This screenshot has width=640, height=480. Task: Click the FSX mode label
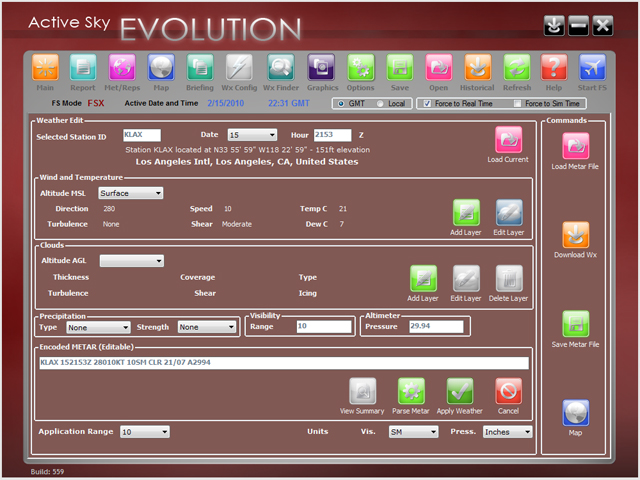click(x=96, y=103)
